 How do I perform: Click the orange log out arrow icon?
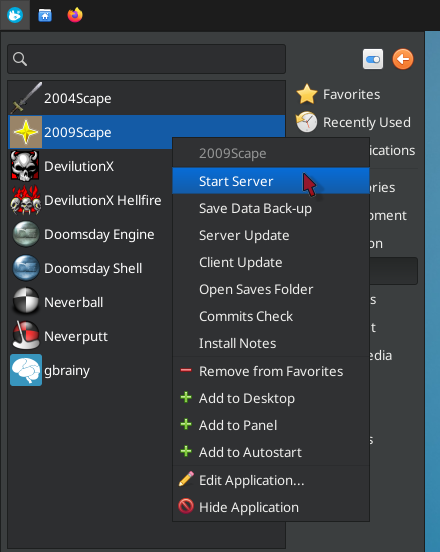pos(403,59)
